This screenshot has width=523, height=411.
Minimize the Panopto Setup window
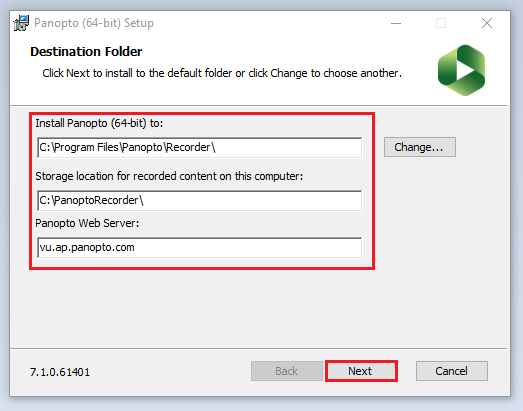[x=396, y=23]
